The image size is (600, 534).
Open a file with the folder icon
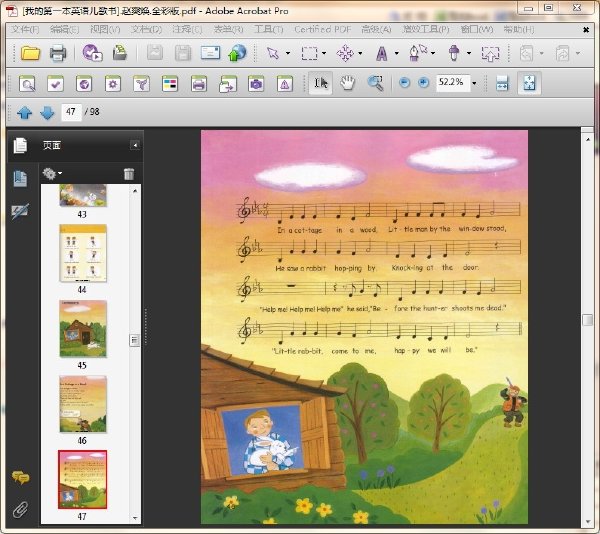[x=30, y=53]
